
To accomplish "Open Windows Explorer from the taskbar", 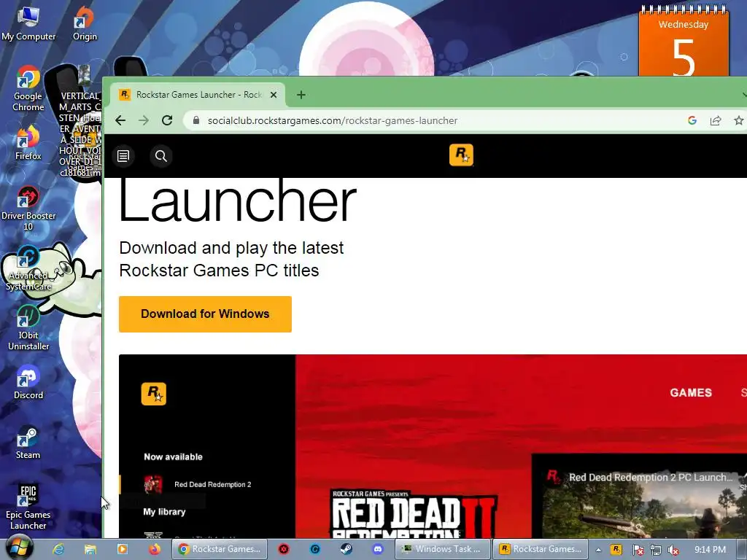I will [90, 549].
